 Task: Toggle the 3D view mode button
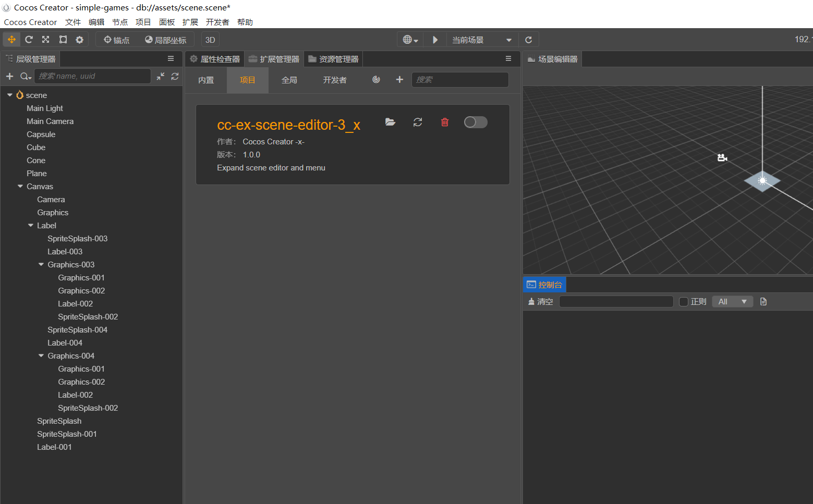210,40
